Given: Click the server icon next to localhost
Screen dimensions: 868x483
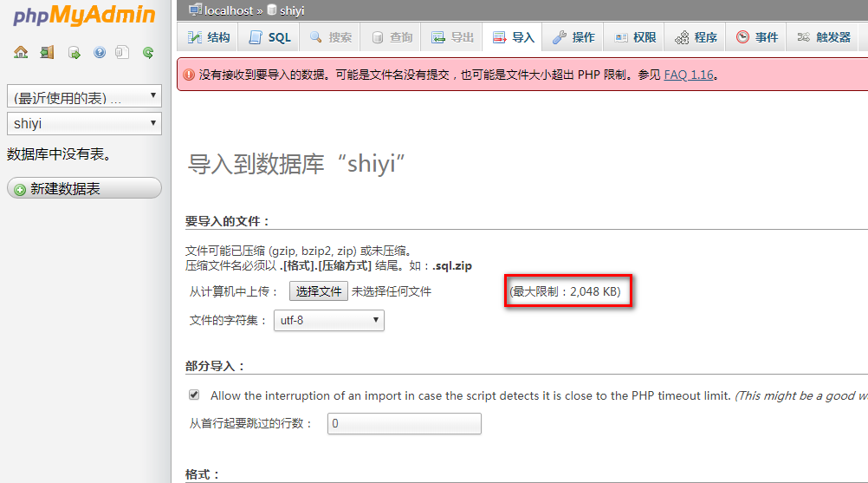Looking at the screenshot, I should (x=195, y=10).
